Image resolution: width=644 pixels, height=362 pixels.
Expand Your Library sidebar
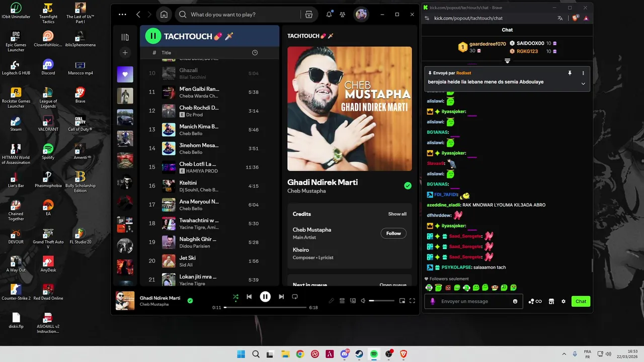click(x=125, y=37)
